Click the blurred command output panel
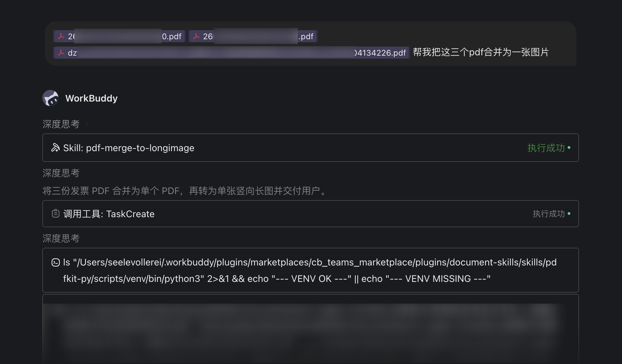This screenshot has height=364, width=622. pyautogui.click(x=311, y=329)
